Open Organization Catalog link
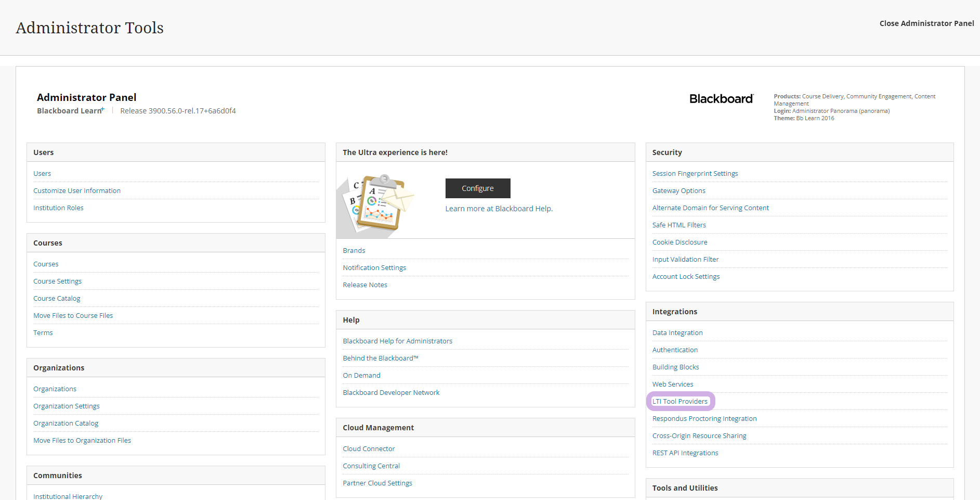This screenshot has height=500, width=980. tap(66, 424)
